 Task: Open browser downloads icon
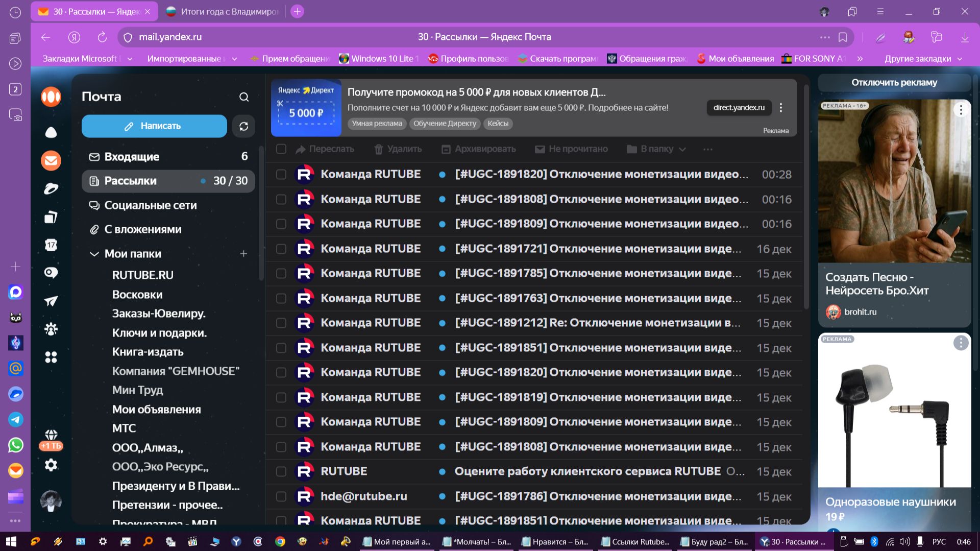point(965,37)
